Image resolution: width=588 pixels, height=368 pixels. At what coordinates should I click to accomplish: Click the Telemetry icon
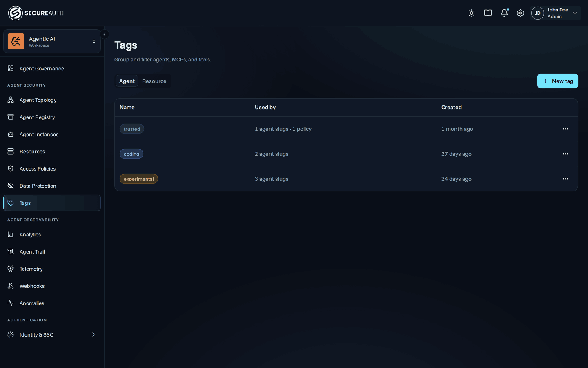(x=11, y=269)
